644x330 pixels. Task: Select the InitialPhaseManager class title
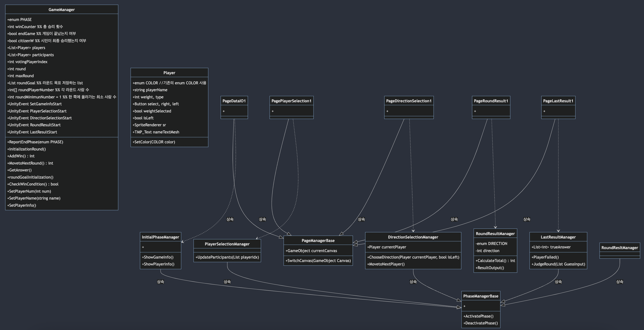[160, 237]
